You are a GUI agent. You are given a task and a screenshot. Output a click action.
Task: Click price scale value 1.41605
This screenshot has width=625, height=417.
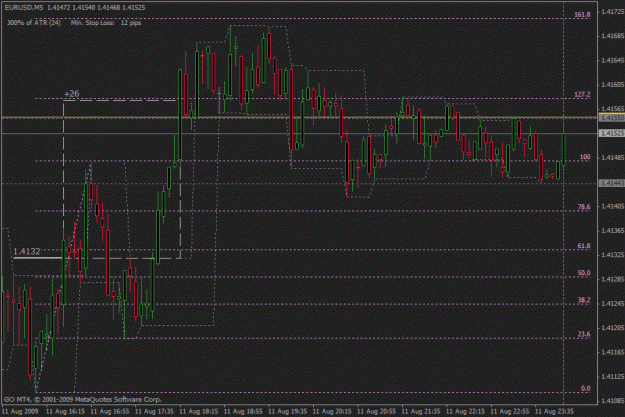tap(613, 85)
